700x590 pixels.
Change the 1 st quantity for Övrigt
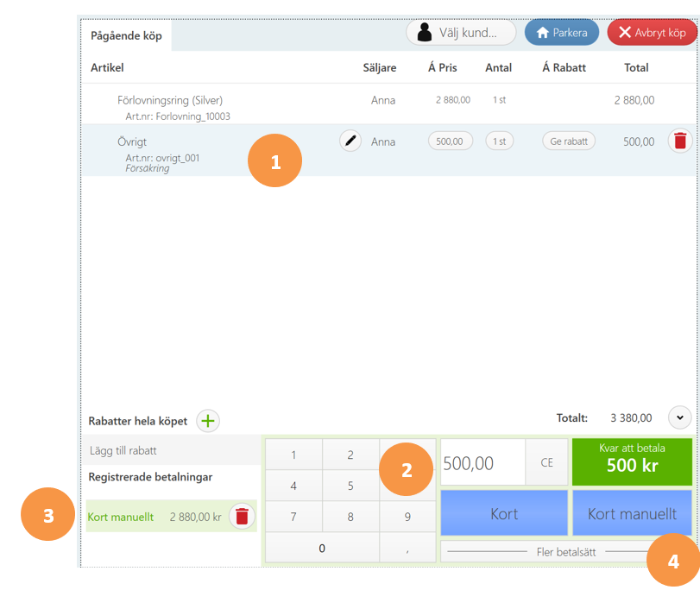point(500,141)
